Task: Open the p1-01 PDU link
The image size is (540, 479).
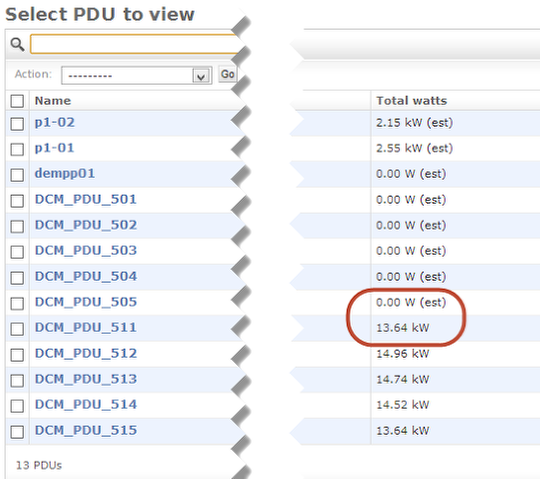Action: pyautogui.click(x=54, y=148)
